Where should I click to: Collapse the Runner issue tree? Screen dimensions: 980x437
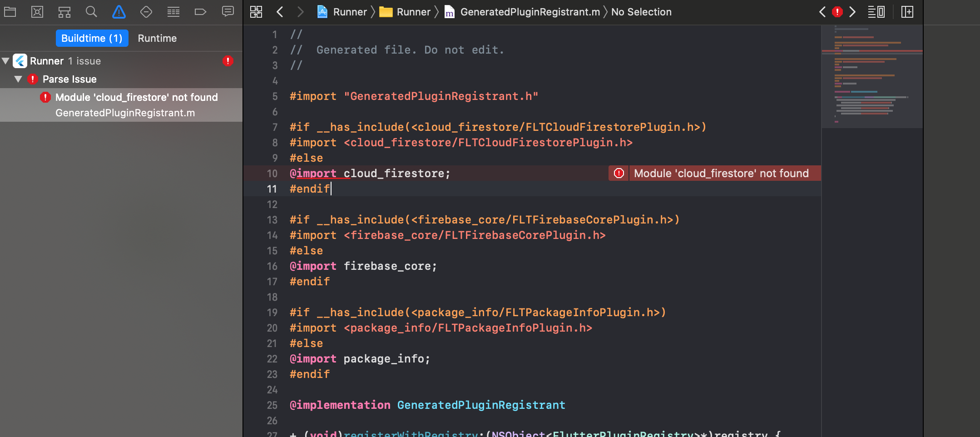pyautogui.click(x=6, y=61)
